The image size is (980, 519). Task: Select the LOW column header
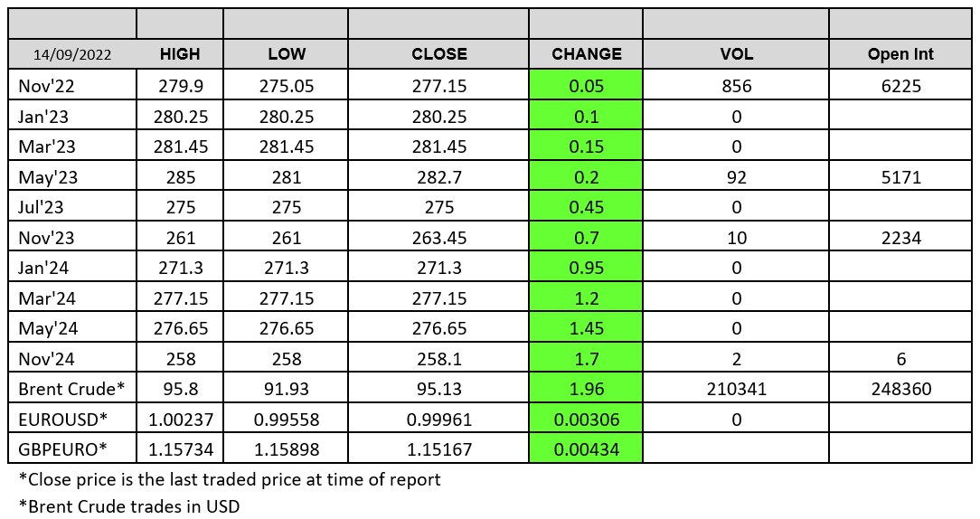287,54
